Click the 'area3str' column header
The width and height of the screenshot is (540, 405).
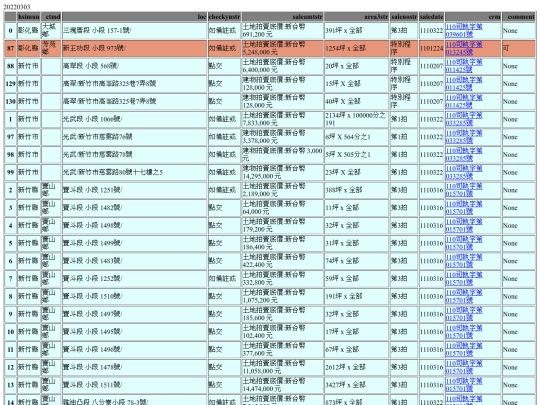tap(356, 17)
